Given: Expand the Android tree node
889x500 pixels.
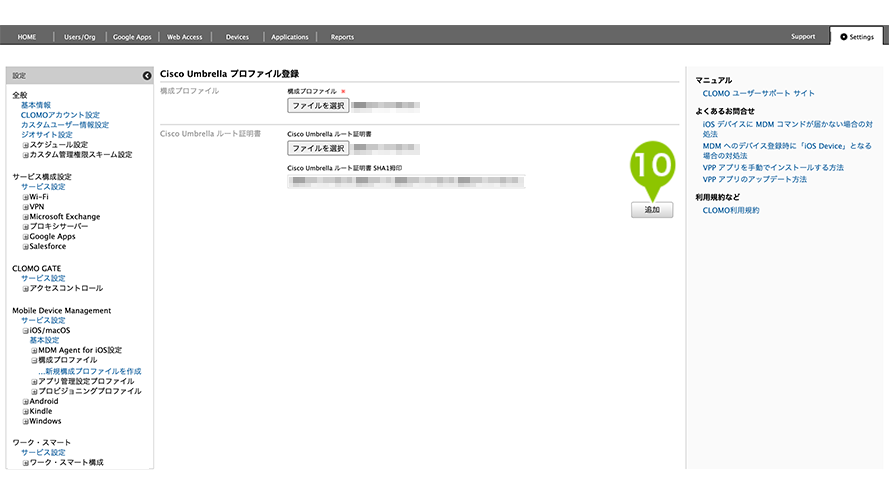Looking at the screenshot, I should (x=26, y=401).
